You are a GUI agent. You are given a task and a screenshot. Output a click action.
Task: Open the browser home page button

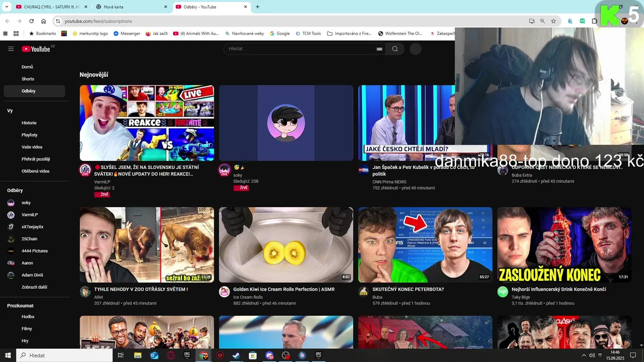tap(44, 21)
